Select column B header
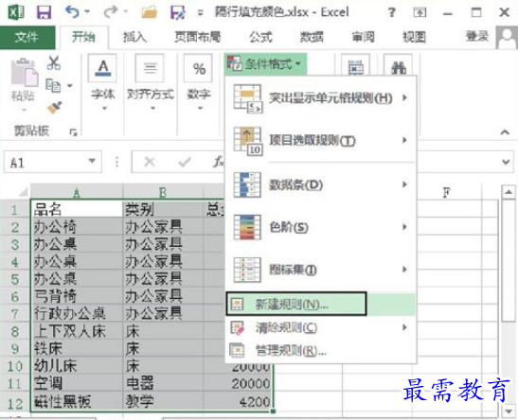 pos(163,192)
